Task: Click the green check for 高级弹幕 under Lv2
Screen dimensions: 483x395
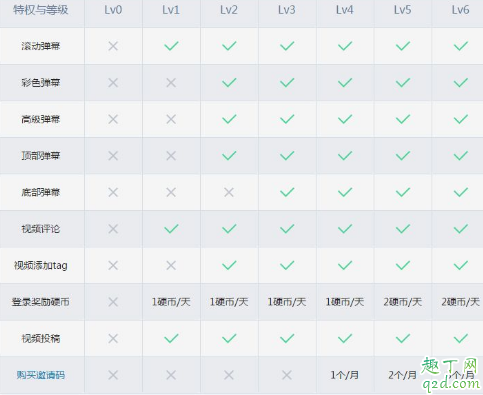Action: click(x=229, y=119)
